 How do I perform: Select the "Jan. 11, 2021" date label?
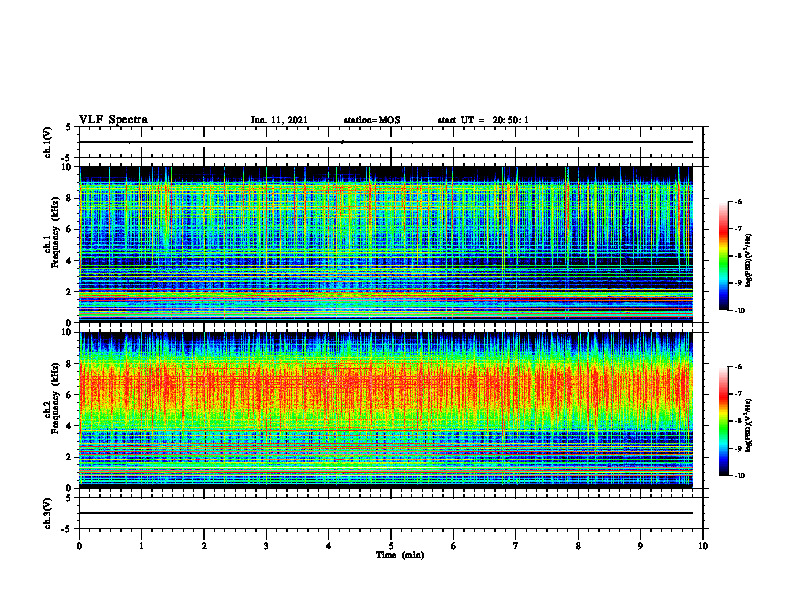(x=279, y=120)
